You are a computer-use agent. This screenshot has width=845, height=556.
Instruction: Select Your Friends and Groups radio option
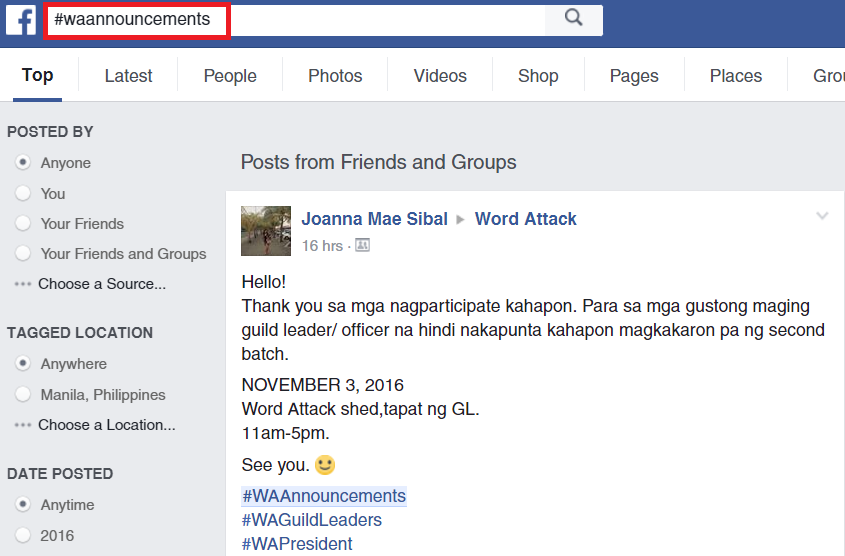point(23,253)
